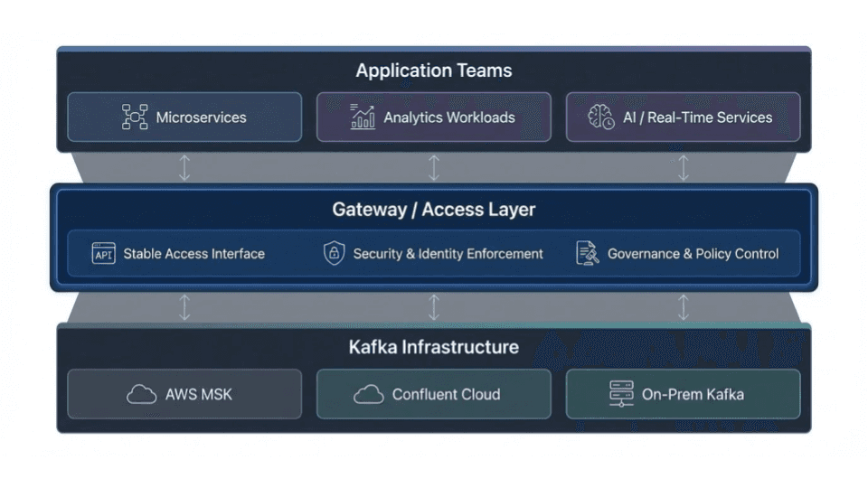Click the Analytics Workloads bar chart icon
The image size is (868, 488).
click(363, 117)
